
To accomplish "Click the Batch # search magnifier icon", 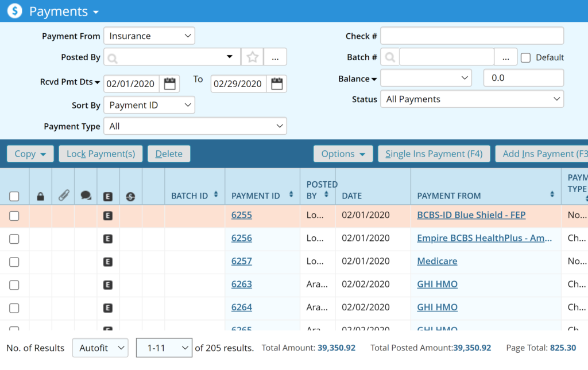I will click(390, 57).
